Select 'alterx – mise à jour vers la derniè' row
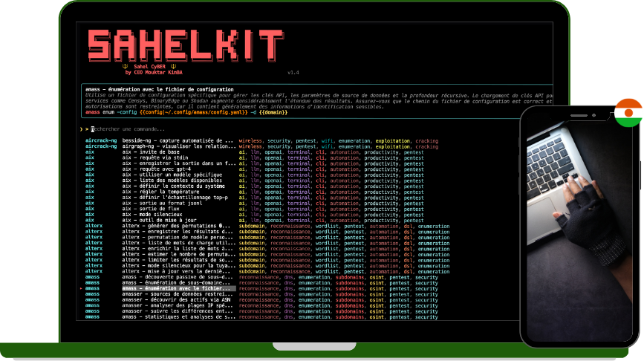Screen dimensions: 644x361 [267, 271]
